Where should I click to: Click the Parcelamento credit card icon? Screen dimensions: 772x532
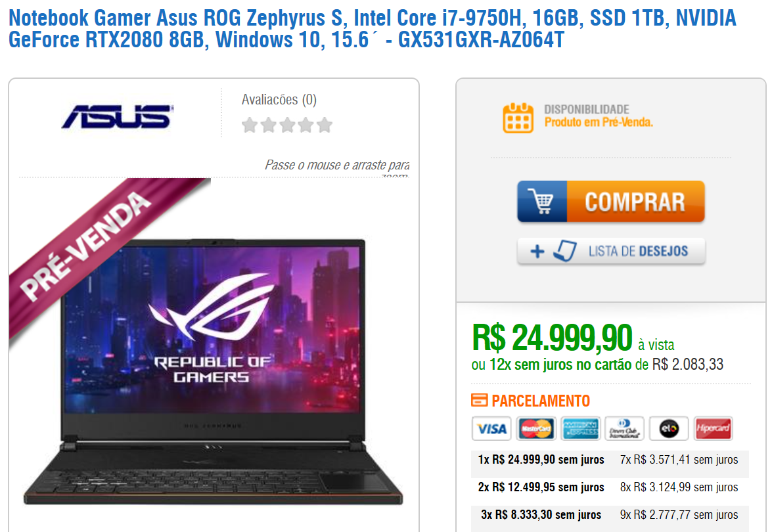479,400
